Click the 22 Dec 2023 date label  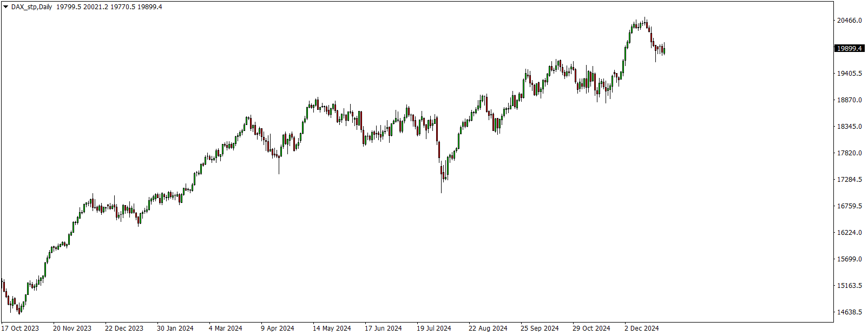pos(124,329)
